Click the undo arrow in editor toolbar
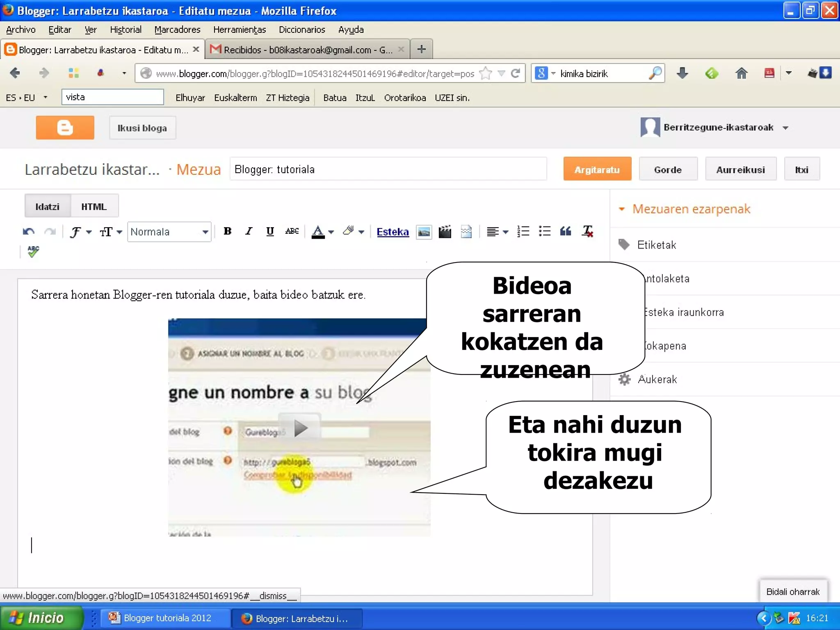The image size is (840, 630). [x=28, y=232]
